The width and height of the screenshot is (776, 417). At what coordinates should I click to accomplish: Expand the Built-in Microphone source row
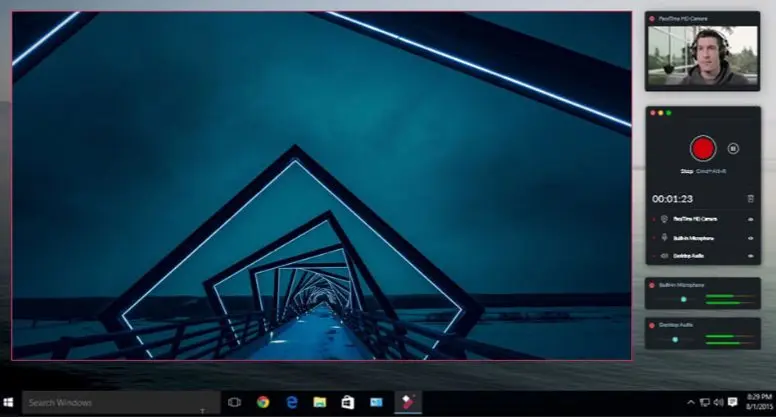652,237
